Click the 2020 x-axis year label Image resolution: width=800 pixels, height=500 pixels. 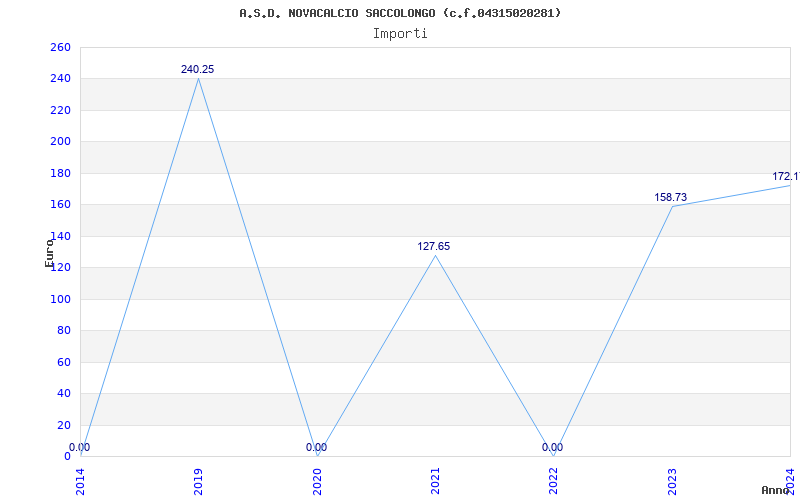click(317, 482)
